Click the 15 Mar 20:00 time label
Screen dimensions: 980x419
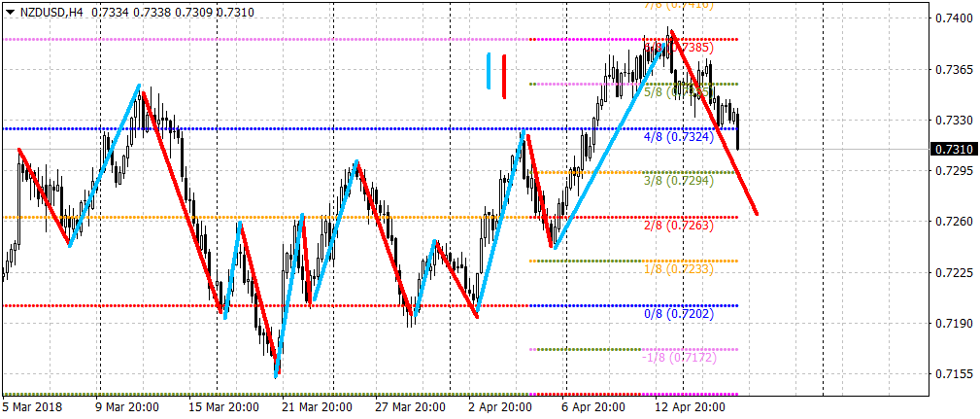tap(223, 407)
